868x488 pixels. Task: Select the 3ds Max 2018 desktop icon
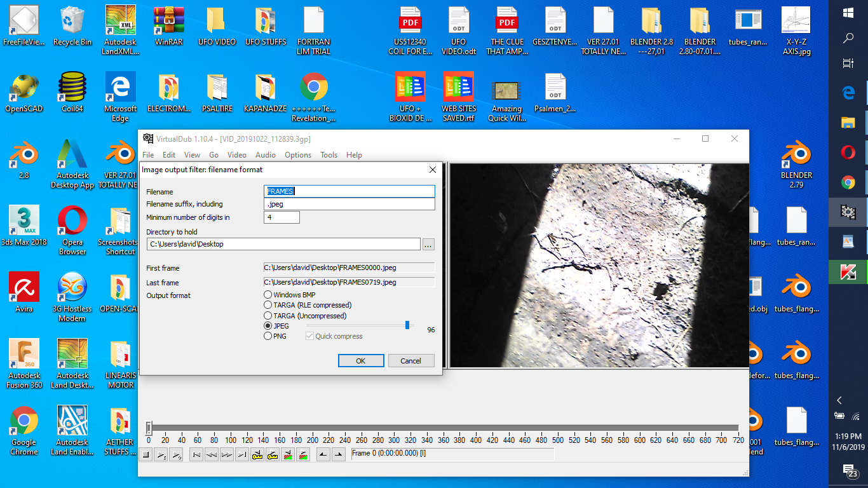(24, 226)
